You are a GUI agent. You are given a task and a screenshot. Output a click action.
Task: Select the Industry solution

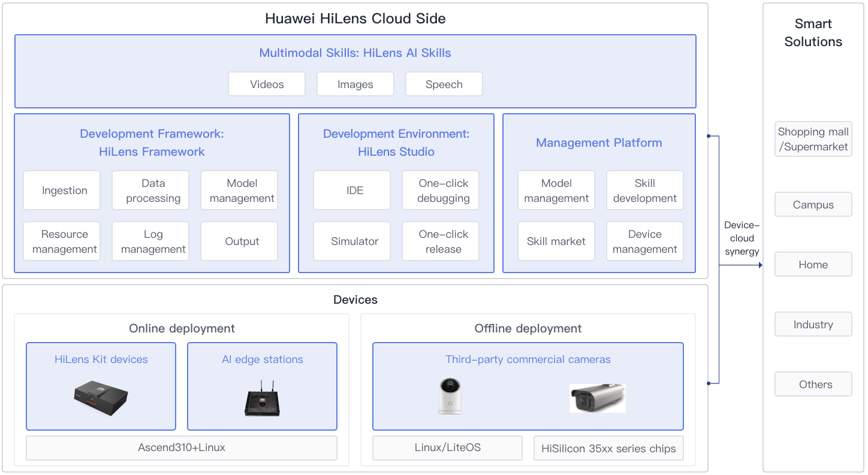coord(813,324)
